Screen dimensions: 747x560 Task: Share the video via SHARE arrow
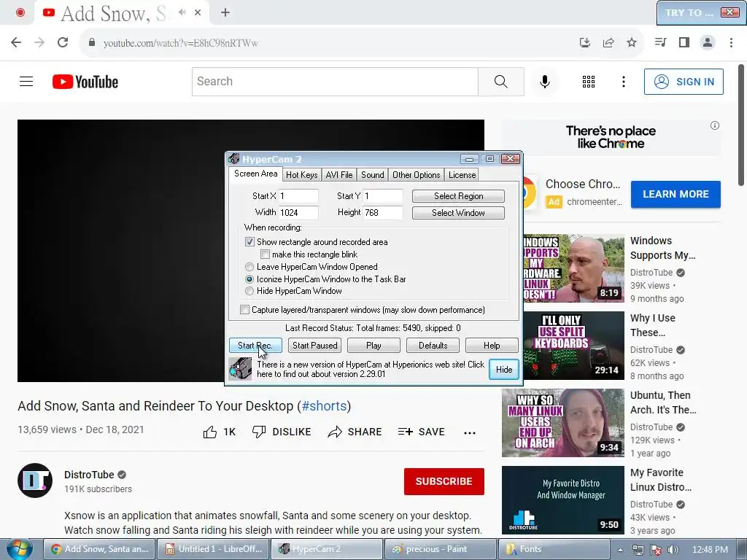tap(355, 432)
